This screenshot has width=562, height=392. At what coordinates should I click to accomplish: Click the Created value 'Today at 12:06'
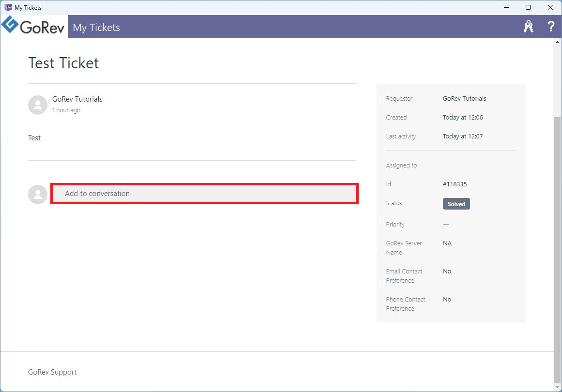coord(463,118)
